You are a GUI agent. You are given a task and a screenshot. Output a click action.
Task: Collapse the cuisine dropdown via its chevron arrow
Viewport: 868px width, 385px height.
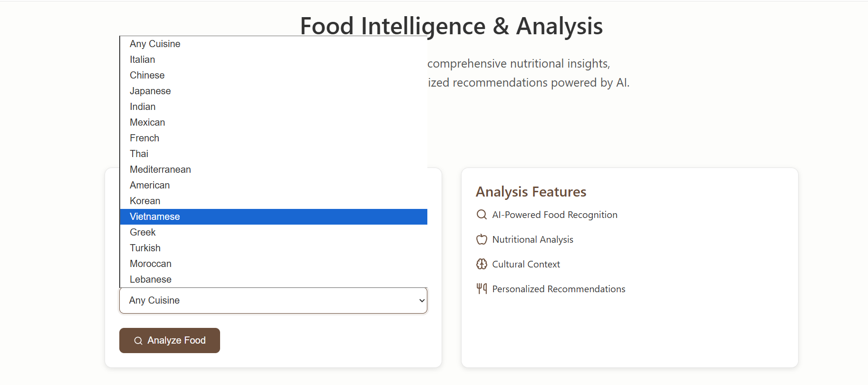coord(421,300)
